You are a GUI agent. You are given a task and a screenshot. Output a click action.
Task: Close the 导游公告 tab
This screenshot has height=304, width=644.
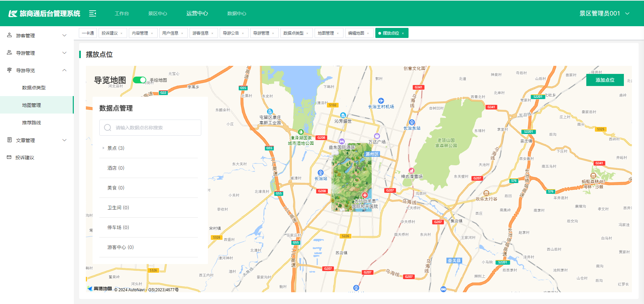(243, 33)
